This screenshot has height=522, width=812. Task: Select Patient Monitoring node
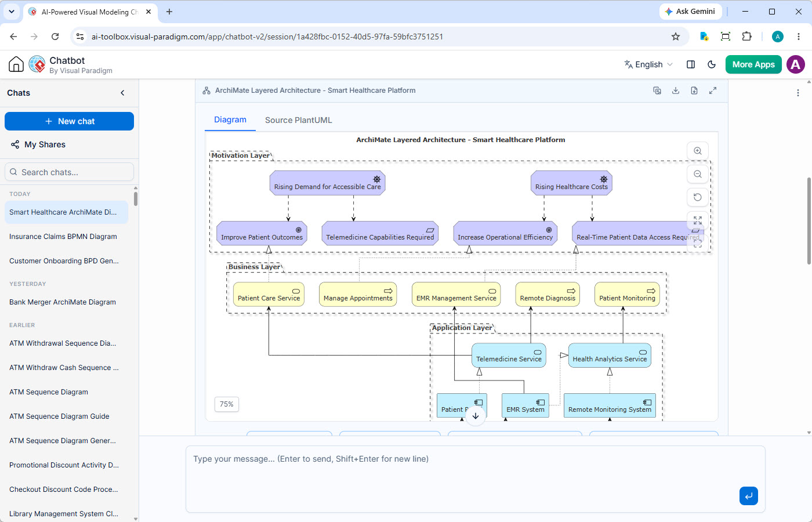pyautogui.click(x=627, y=294)
